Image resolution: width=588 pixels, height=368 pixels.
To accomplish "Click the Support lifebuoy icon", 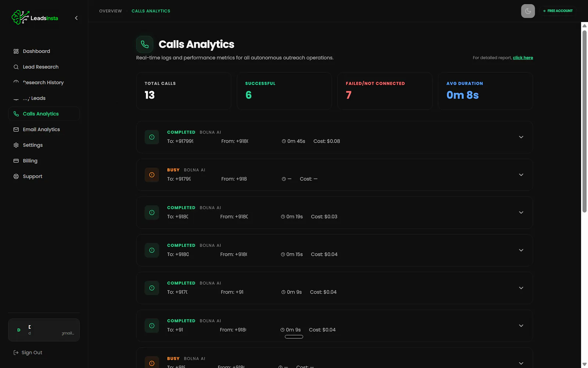I will [x=16, y=176].
